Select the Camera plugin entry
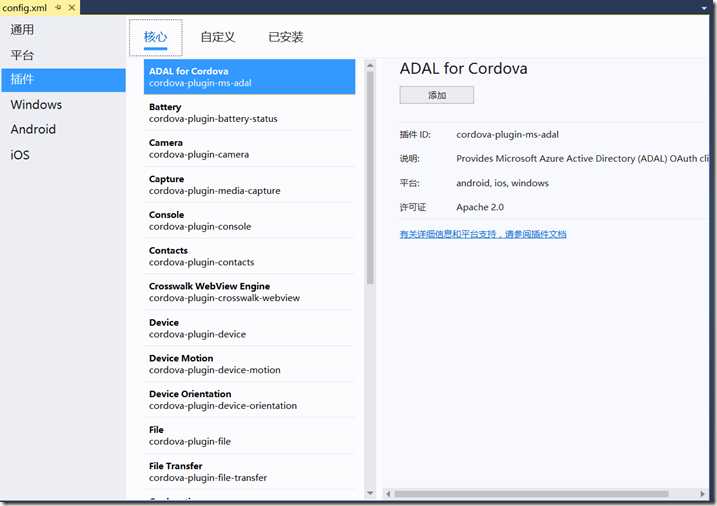Viewport: 717px width, 506px height. point(249,149)
